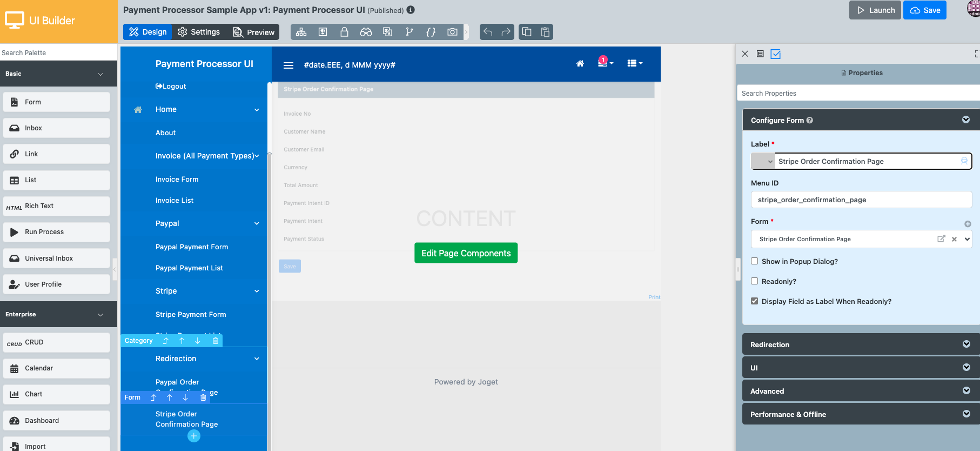The image size is (980, 451).
Task: Switch to the Design tab
Action: click(147, 32)
